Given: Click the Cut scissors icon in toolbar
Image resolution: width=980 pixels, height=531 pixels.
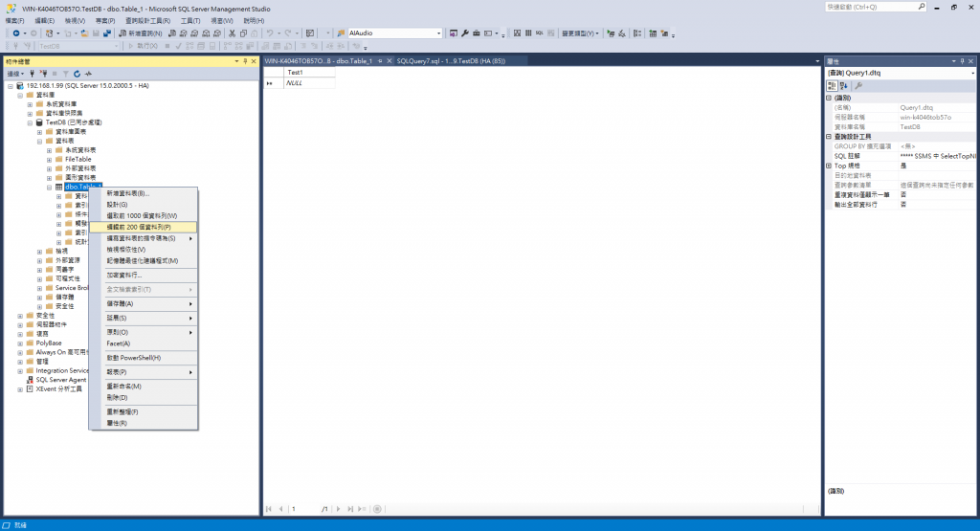Looking at the screenshot, I should [232, 33].
